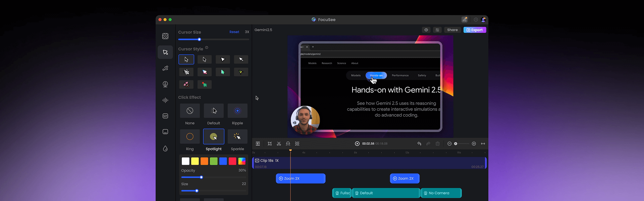Screen dimensions: 644x201
Task: Choose the pink and blue cursor style
Action: click(205, 72)
